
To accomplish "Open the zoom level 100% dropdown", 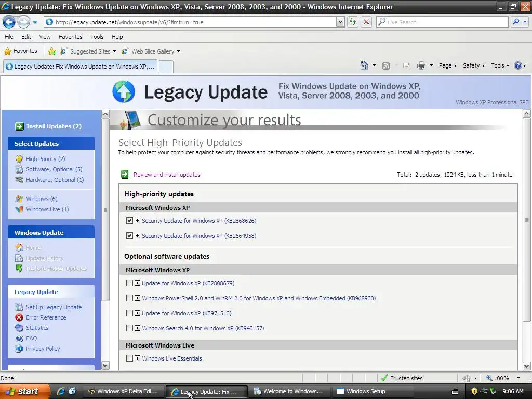I will click(x=518, y=378).
